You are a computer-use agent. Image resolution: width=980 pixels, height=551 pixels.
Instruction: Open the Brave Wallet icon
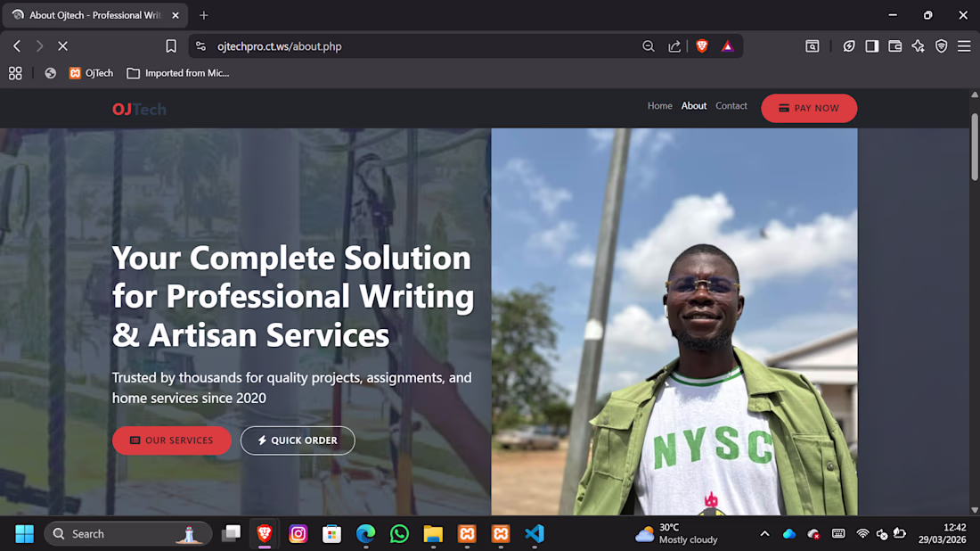coord(895,46)
